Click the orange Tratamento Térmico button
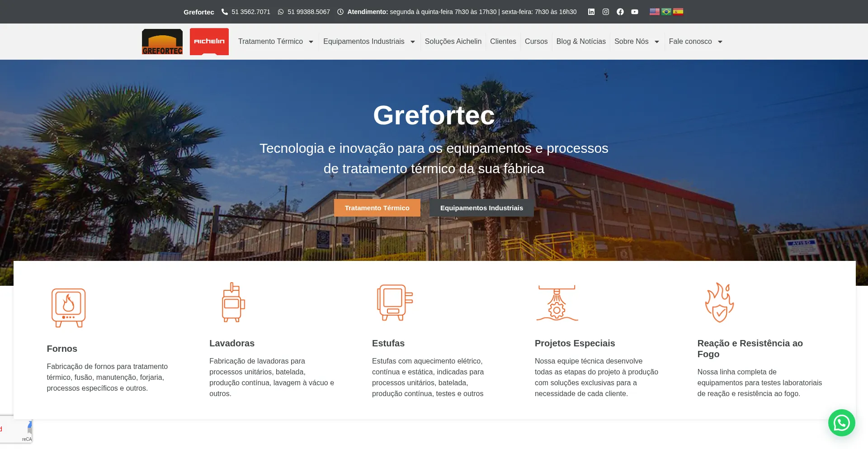The width and height of the screenshot is (868, 449). [x=377, y=208]
